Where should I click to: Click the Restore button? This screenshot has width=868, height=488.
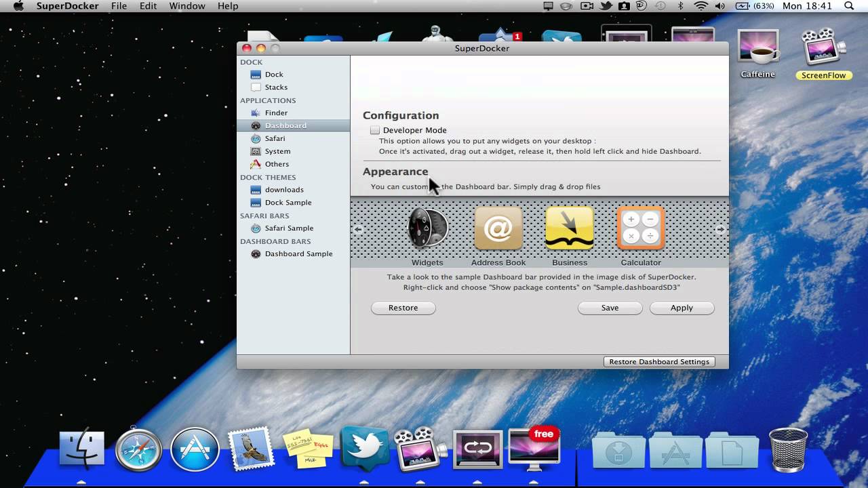click(x=403, y=308)
